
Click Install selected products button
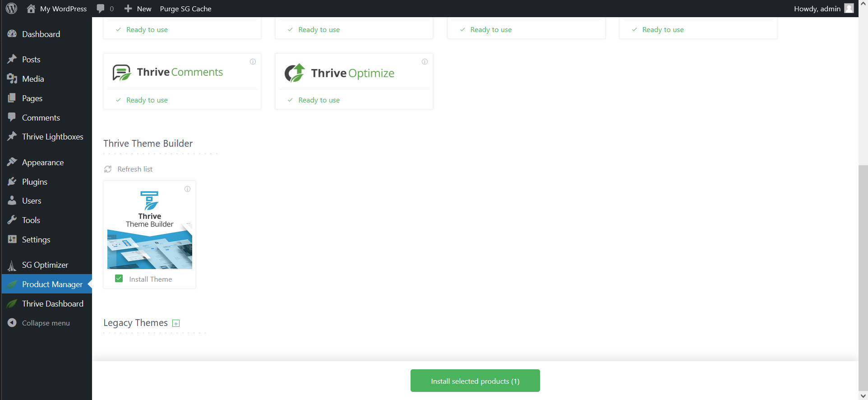click(475, 381)
